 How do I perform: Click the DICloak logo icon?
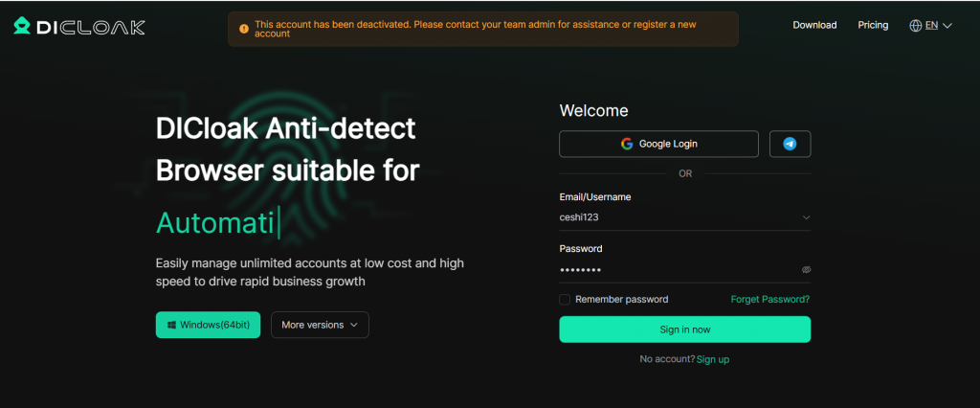22,26
